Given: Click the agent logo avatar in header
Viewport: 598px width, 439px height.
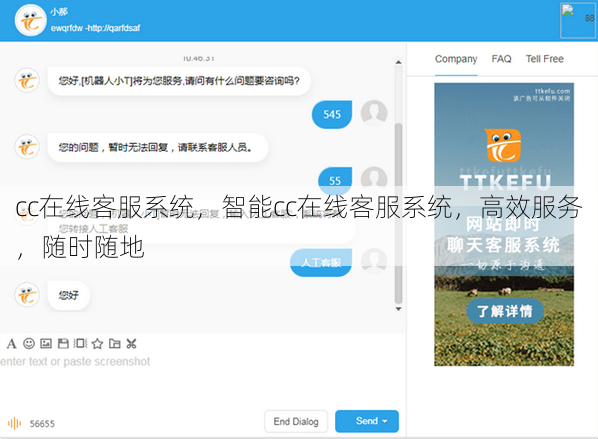Looking at the screenshot, I should 30,20.
